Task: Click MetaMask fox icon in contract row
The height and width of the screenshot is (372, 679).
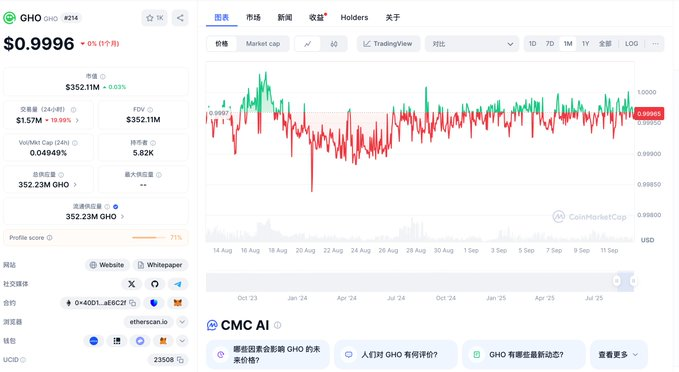Action: point(178,303)
